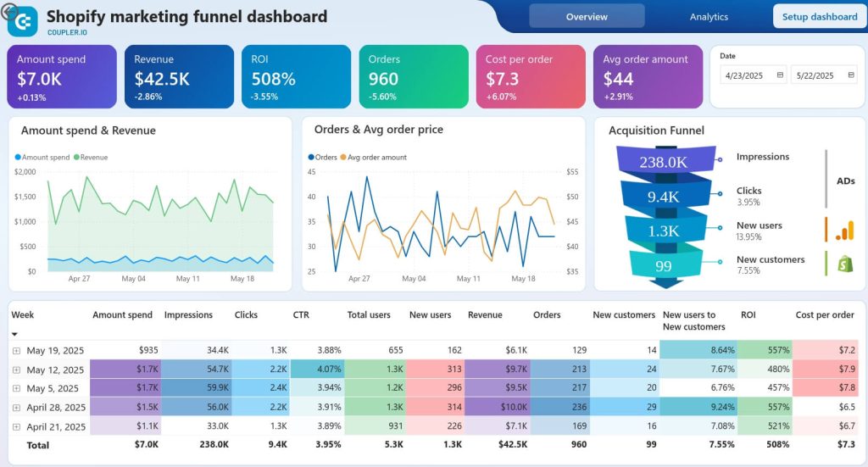Sort by Cost per order column header
The image size is (868, 467).
click(825, 314)
